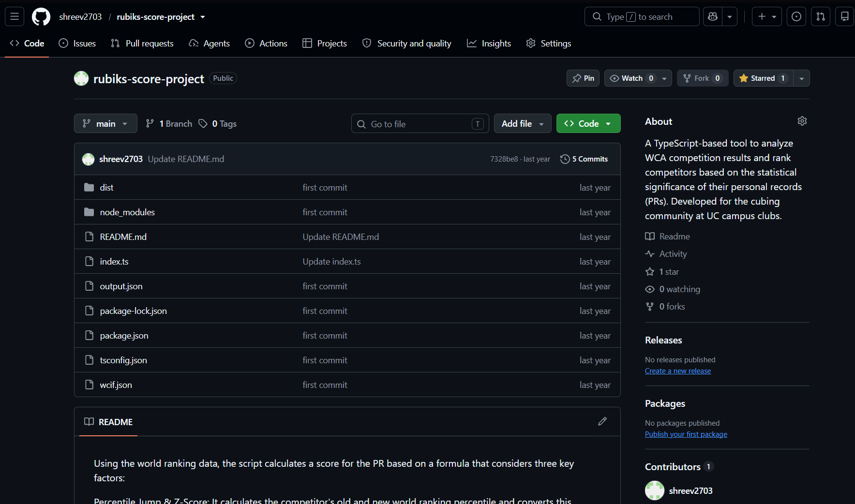The image size is (855, 504).
Task: Open the README.md file
Action: [x=123, y=237]
